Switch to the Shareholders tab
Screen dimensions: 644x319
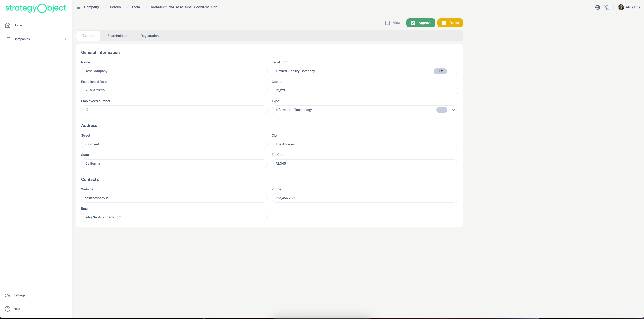point(117,36)
